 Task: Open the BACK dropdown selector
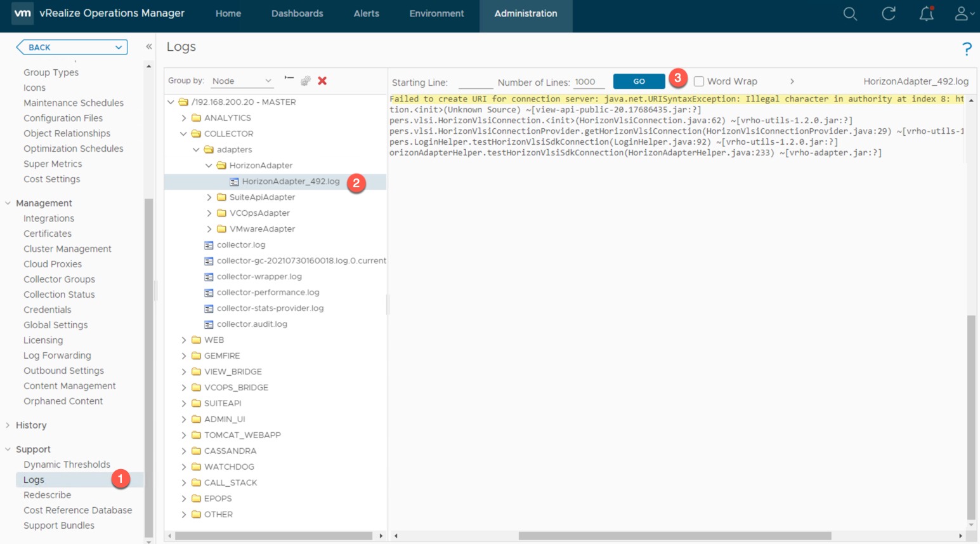72,47
